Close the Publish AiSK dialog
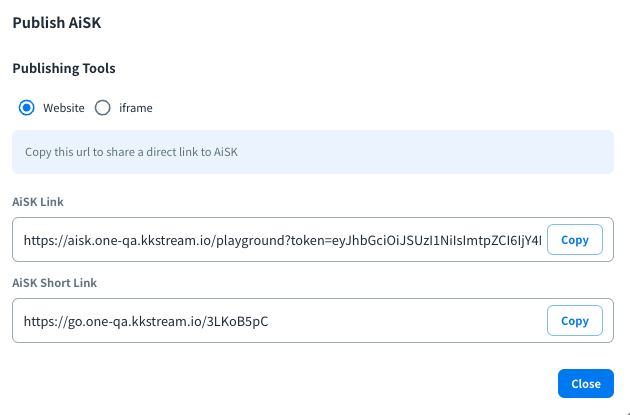The height and width of the screenshot is (415, 630). (585, 384)
